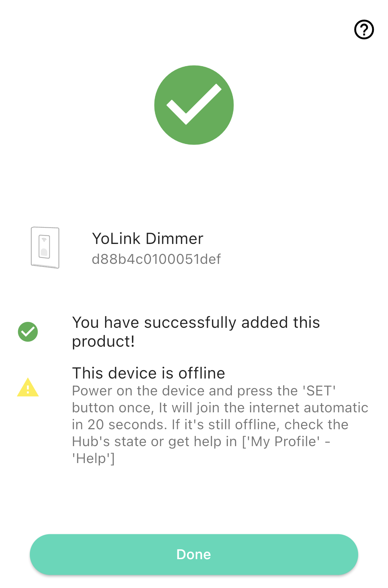Image resolution: width=388 pixels, height=588 pixels.
Task: Tap the small green success checkmark icon
Action: coord(28,332)
